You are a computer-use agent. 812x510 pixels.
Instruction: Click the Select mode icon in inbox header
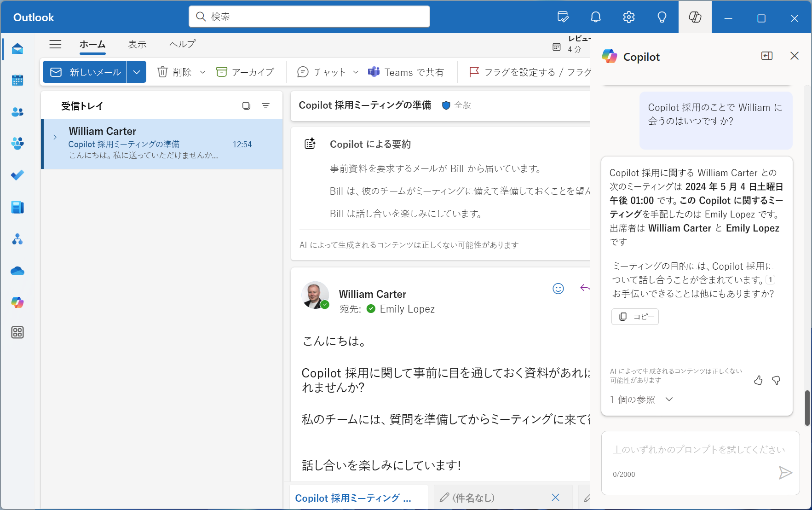246,106
